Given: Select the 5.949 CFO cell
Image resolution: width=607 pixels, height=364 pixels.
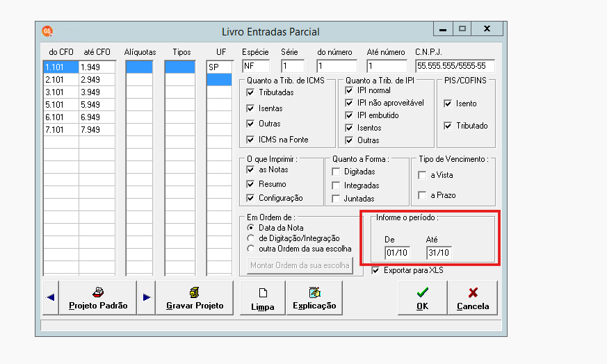Looking at the screenshot, I should 97,105.
